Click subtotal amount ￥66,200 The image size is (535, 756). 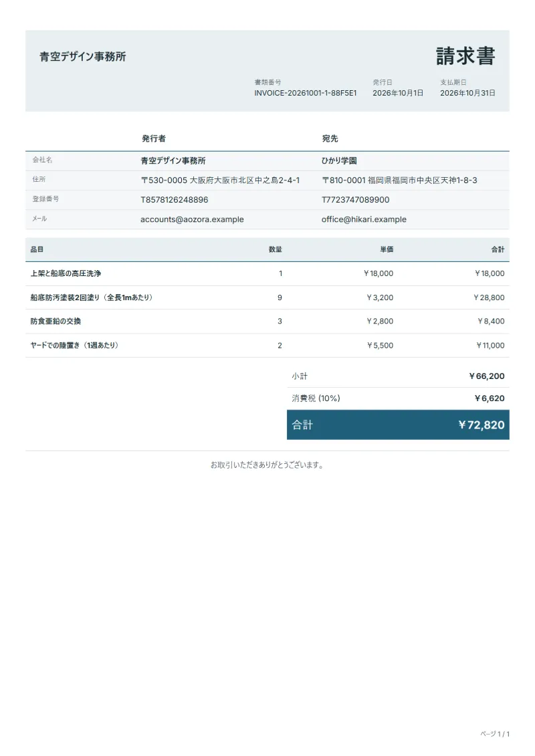click(x=486, y=376)
